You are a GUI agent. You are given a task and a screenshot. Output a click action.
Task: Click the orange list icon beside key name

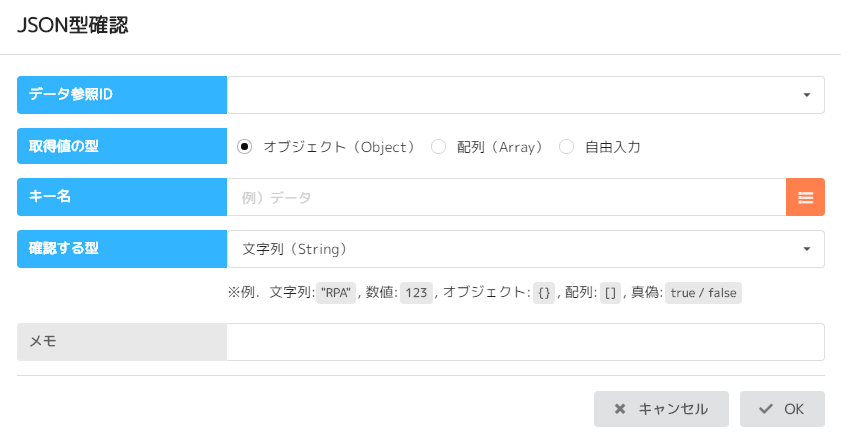point(805,198)
